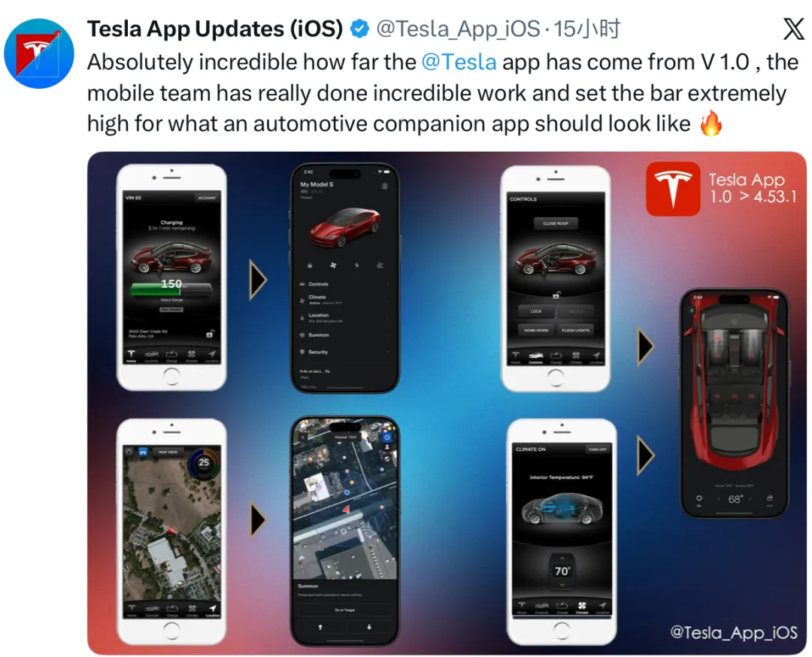
Task: Tap the LOCK button on controls screen
Action: click(536, 311)
